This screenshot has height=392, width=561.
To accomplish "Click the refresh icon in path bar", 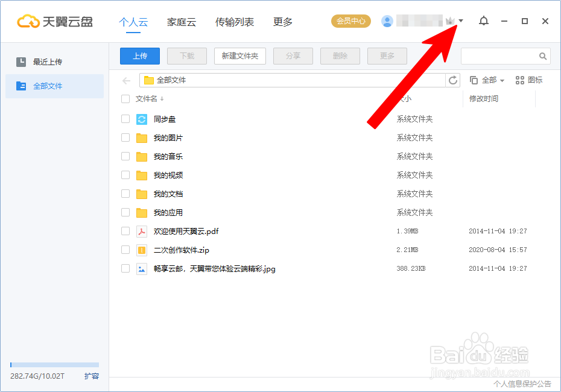I will point(453,80).
